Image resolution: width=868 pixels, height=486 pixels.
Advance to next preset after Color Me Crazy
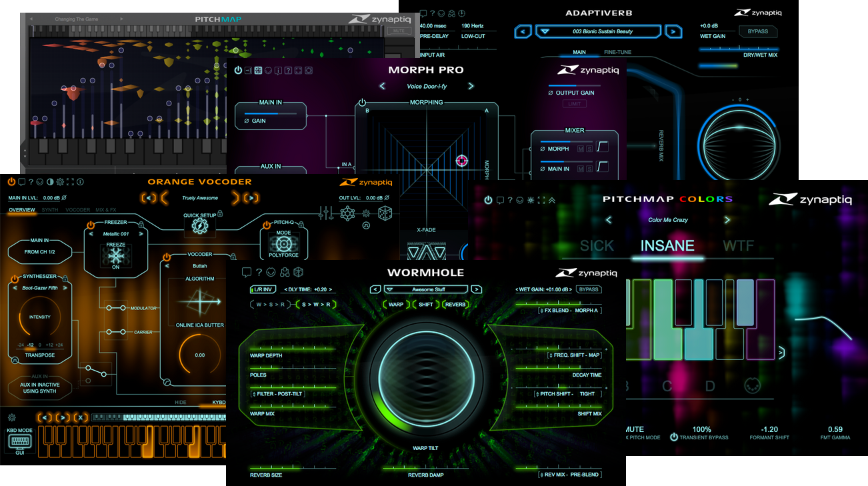[727, 219]
